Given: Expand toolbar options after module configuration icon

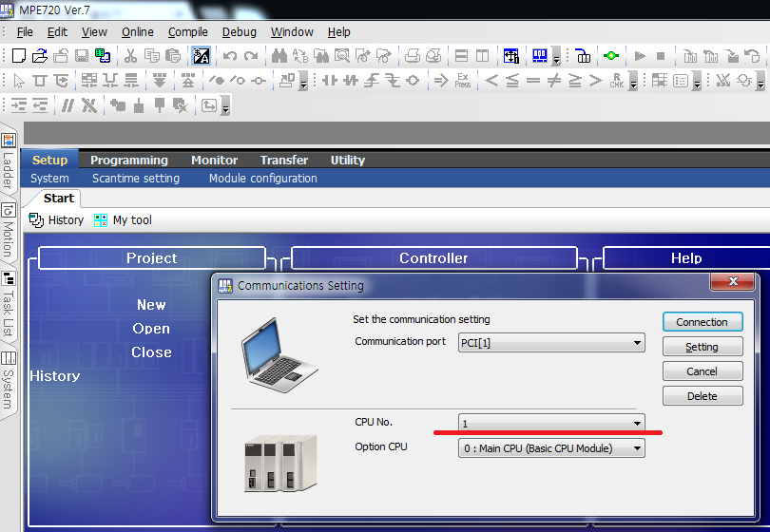Looking at the screenshot, I should tap(556, 56).
